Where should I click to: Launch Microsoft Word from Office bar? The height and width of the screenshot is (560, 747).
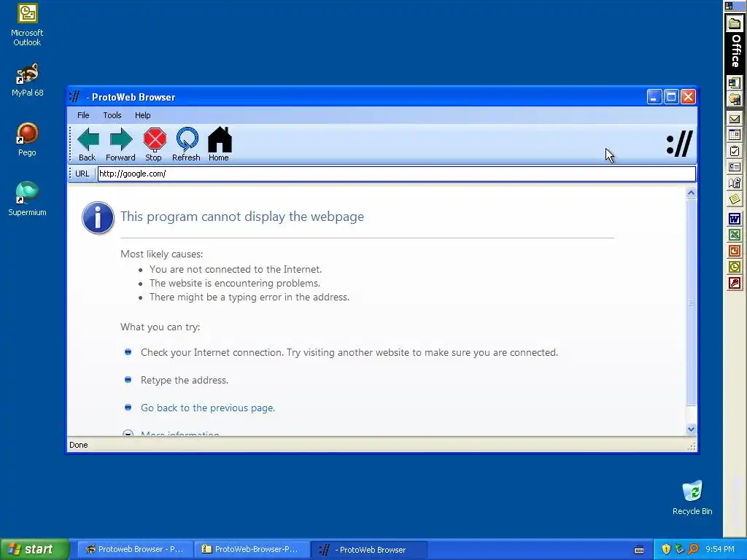click(734, 219)
